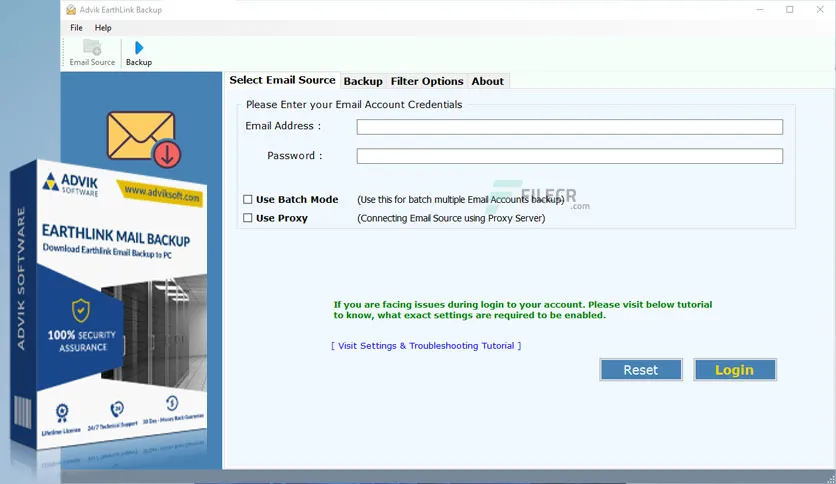Viewport: 836px width, 484px height.
Task: Open Visit Settings & Troubleshooting Tutorial link
Action: point(426,345)
